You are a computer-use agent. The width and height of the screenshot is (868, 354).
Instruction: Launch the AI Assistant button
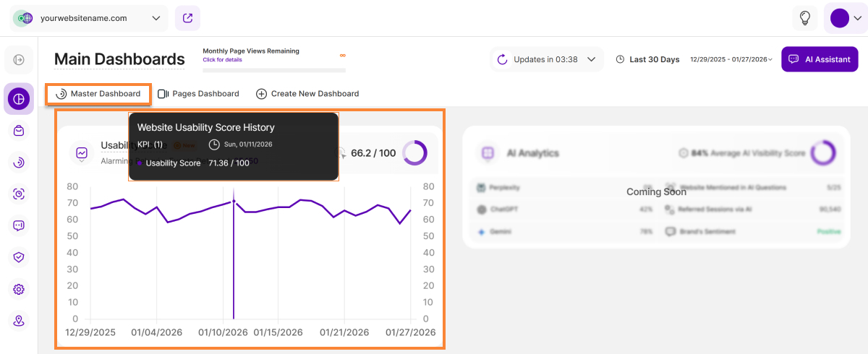tap(820, 59)
